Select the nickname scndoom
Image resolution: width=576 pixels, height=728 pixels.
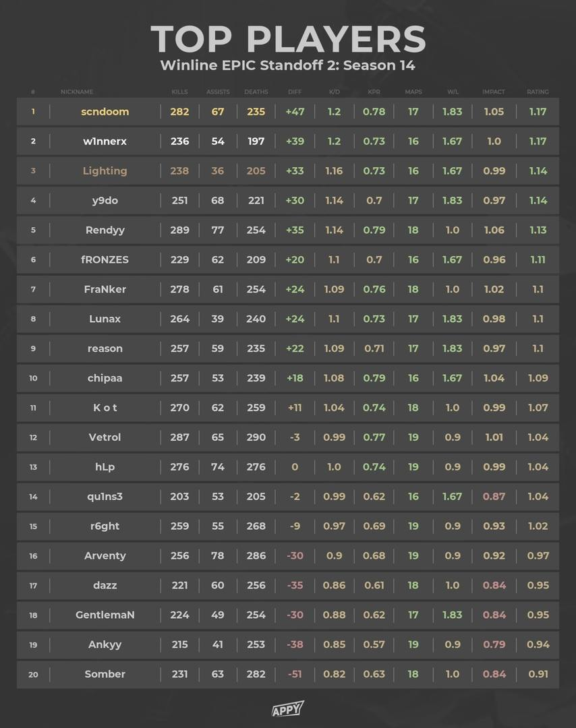pyautogui.click(x=105, y=112)
